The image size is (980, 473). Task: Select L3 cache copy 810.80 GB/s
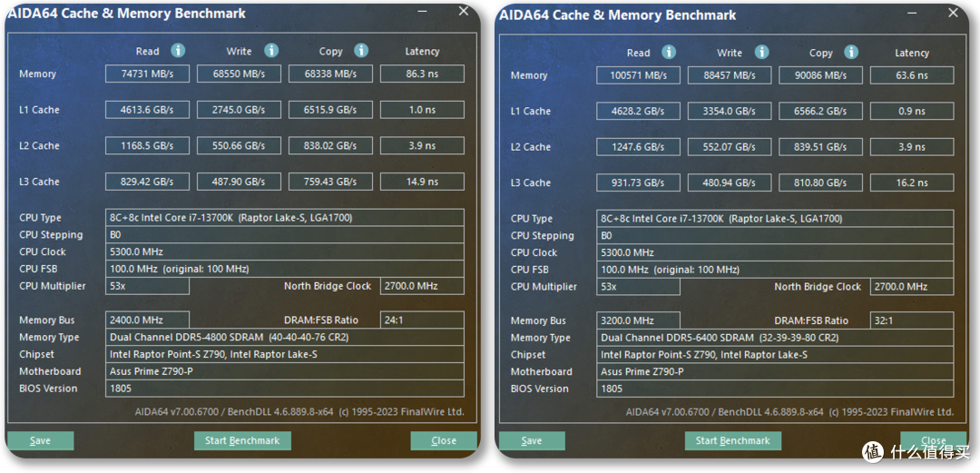[821, 182]
